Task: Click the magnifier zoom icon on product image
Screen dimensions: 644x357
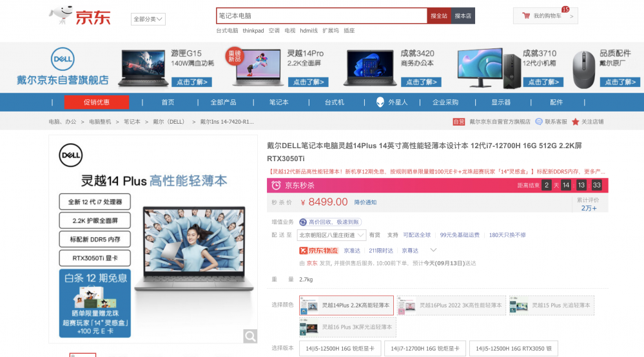Action: 250,336
